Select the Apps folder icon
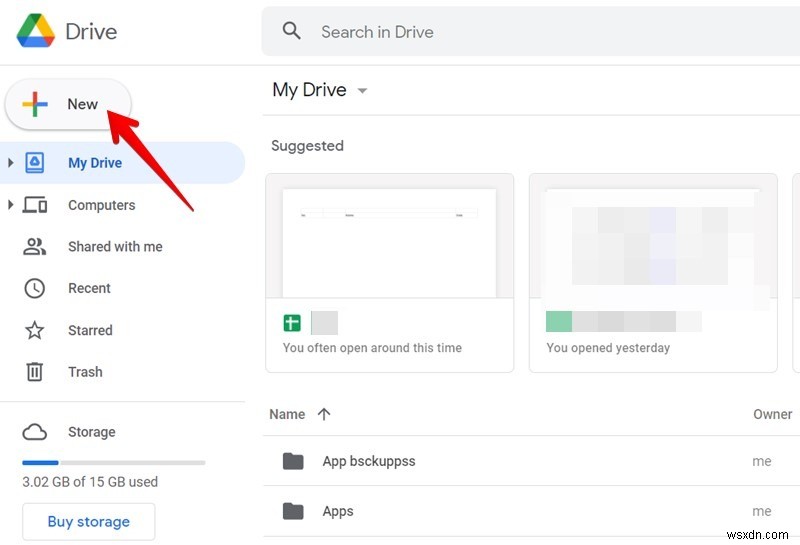The width and height of the screenshot is (800, 545). click(293, 511)
